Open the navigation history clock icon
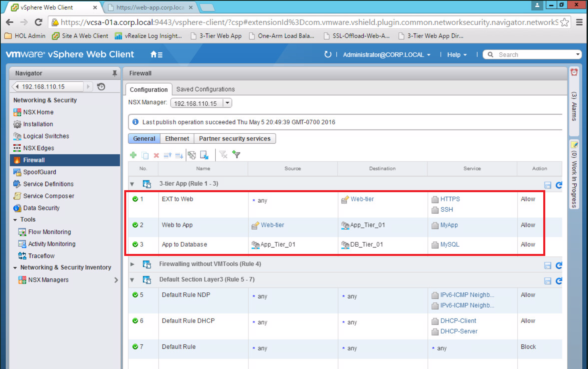This screenshot has height=369, width=588. [101, 86]
